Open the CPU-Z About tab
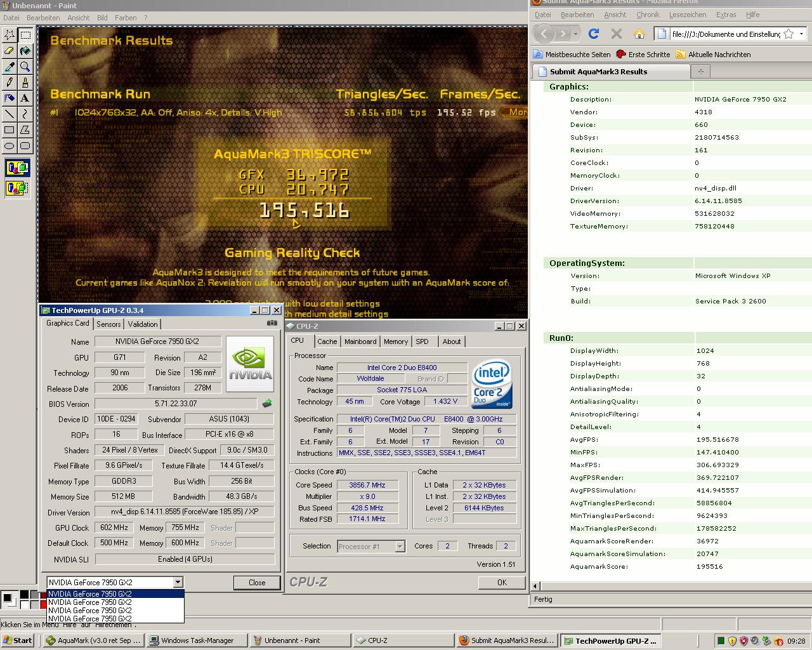The image size is (812, 650). click(x=452, y=342)
